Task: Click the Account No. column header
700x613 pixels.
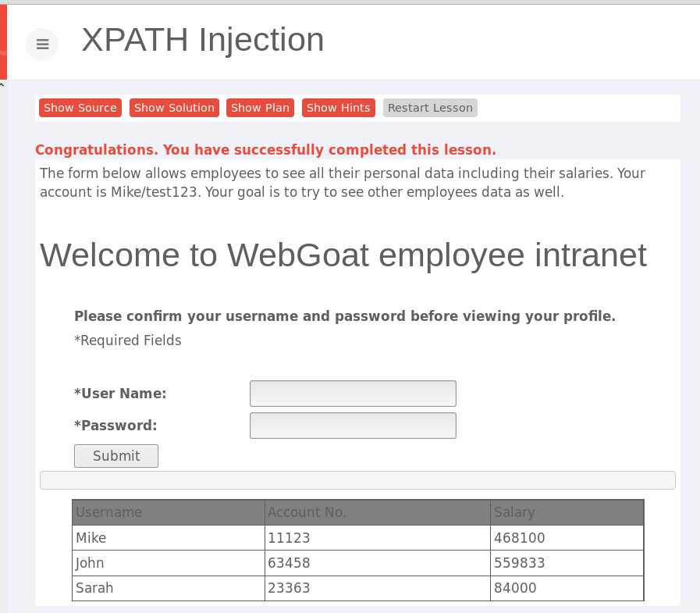Action: pyautogui.click(x=307, y=512)
